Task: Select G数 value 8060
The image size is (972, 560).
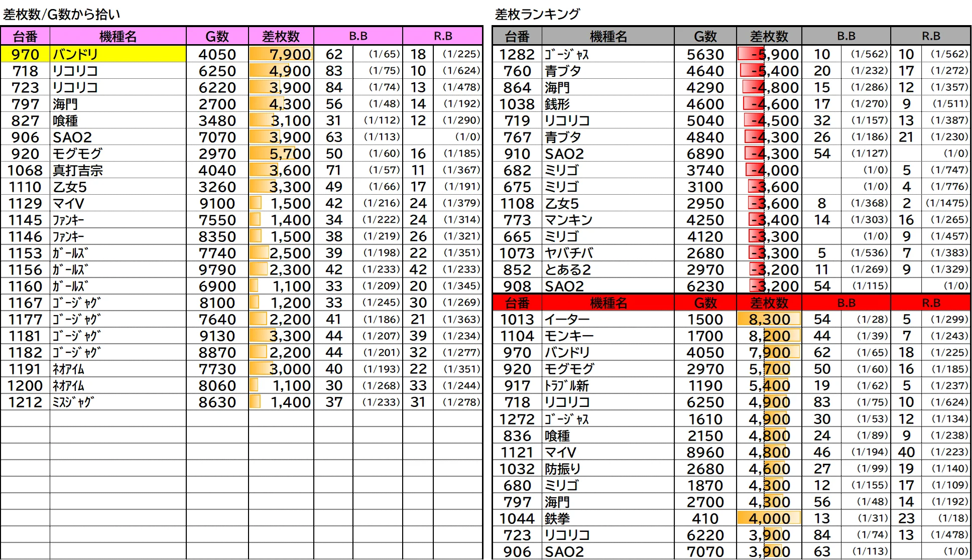Action: tap(217, 385)
